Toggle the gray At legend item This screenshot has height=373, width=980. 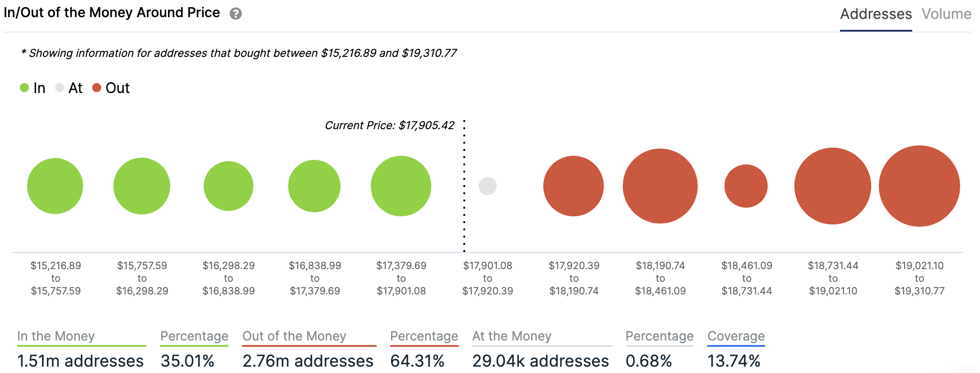[69, 88]
